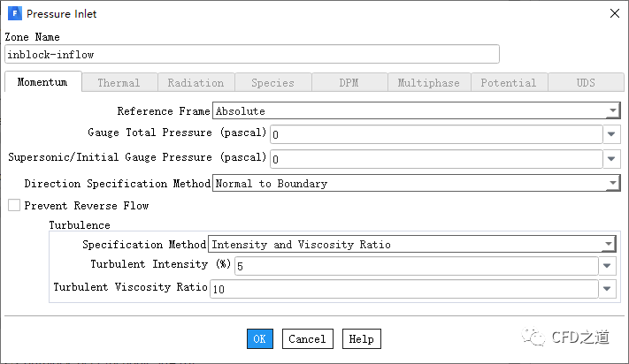Open Supersonic/Initial Gauge Pressure options arrow
The image size is (629, 364).
611,159
